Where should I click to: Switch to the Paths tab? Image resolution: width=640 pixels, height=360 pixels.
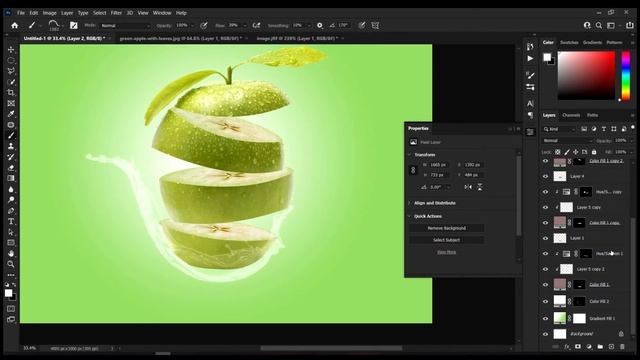click(x=592, y=115)
